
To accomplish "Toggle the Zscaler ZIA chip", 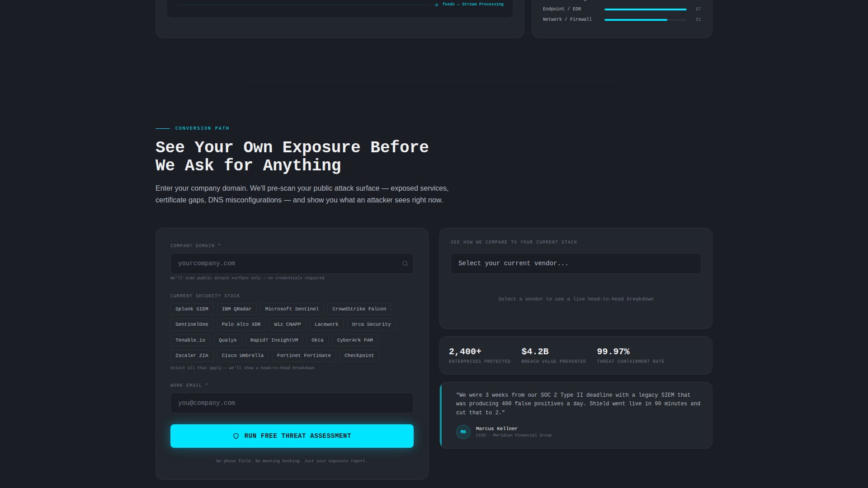I will (192, 356).
